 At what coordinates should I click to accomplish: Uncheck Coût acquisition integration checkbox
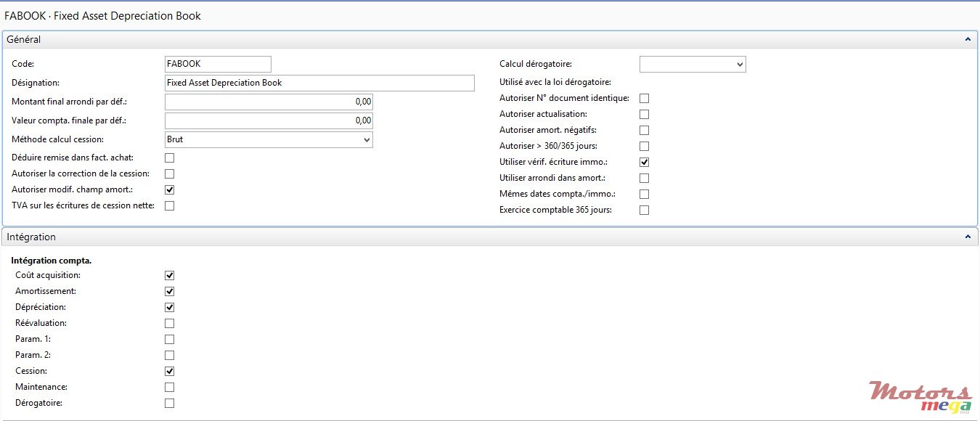[x=170, y=275]
